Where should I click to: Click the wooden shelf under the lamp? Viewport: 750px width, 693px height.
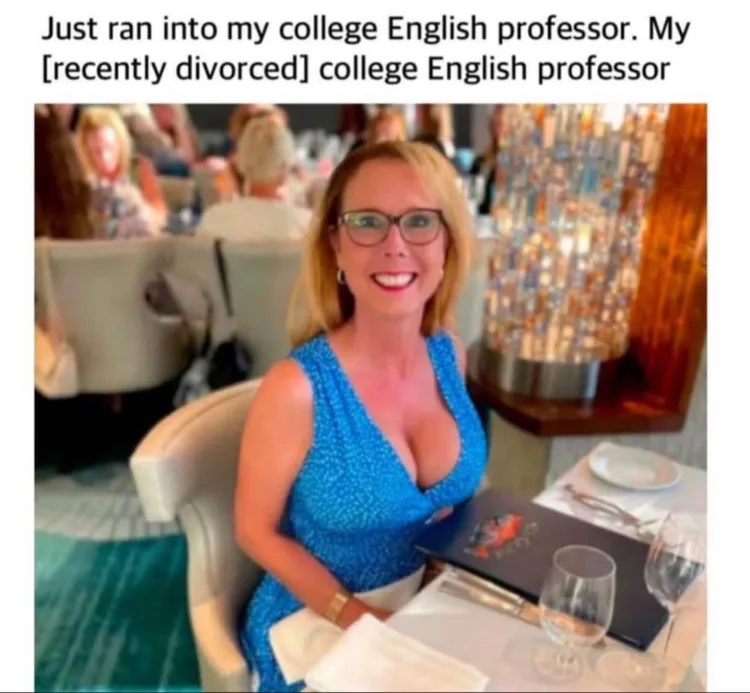click(581, 402)
